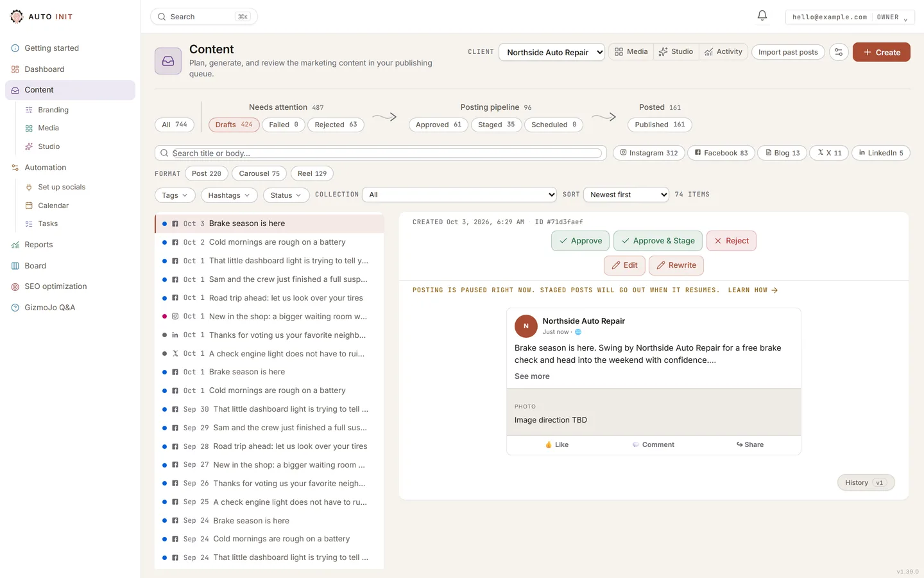This screenshot has width=924, height=578.
Task: Expand the Status dropdown
Action: 286,195
